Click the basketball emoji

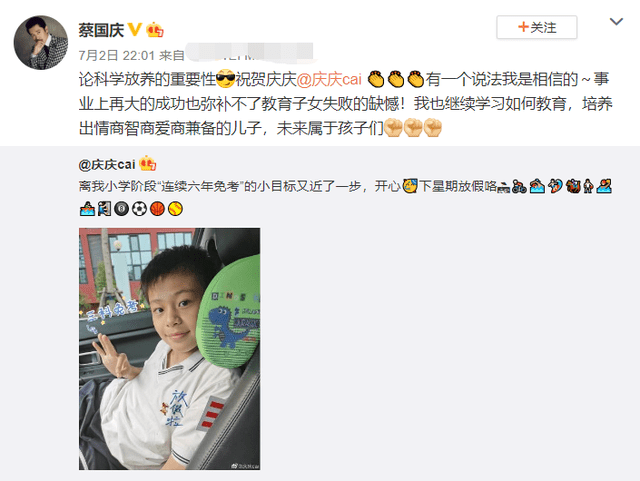pos(158,209)
